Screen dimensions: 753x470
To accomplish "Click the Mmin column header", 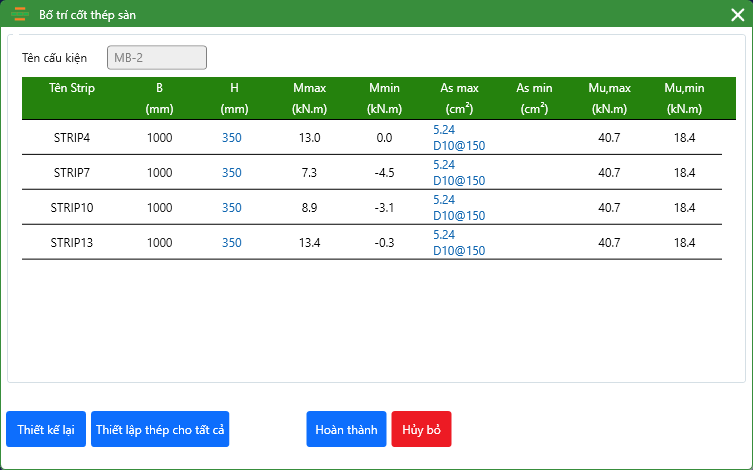I will click(384, 98).
